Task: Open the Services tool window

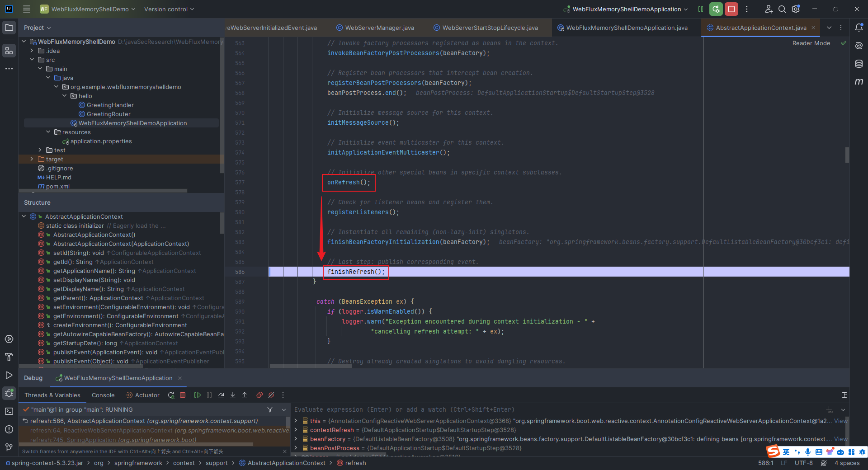Action: pos(9,339)
